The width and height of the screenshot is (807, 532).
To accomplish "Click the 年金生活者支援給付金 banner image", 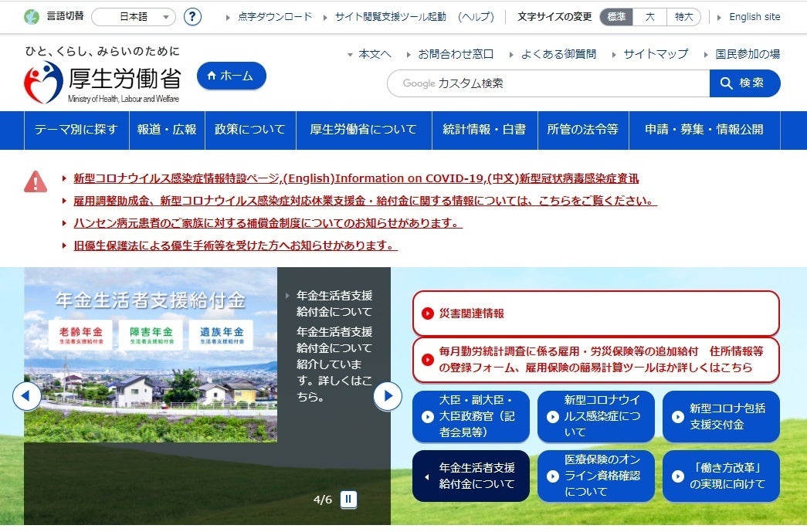I will tap(151, 355).
